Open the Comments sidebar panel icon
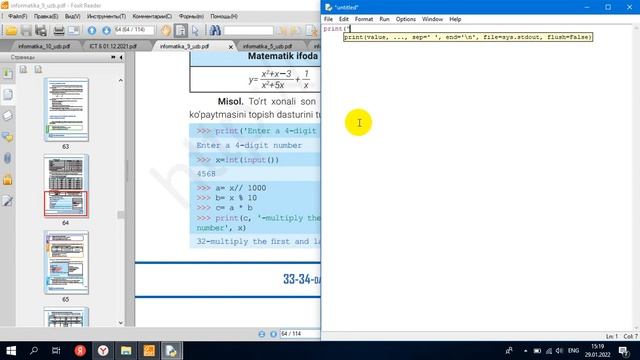This screenshot has width=640, height=360. coord(8,137)
